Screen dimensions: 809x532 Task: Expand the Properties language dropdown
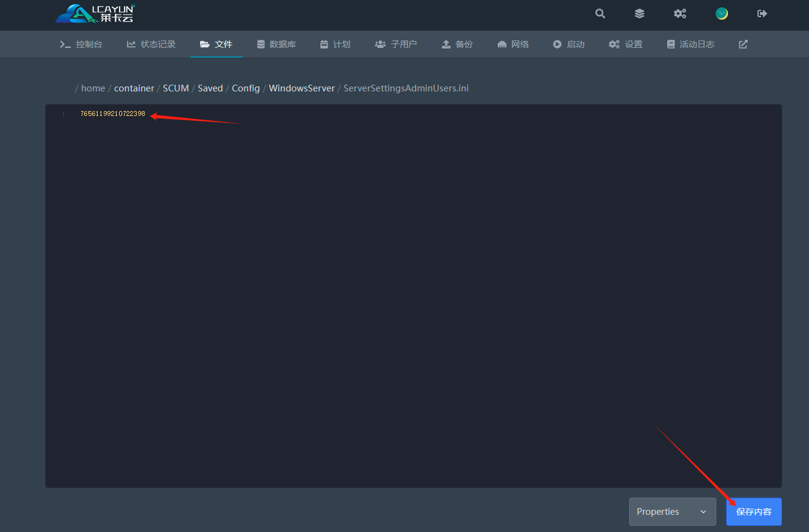pyautogui.click(x=672, y=512)
